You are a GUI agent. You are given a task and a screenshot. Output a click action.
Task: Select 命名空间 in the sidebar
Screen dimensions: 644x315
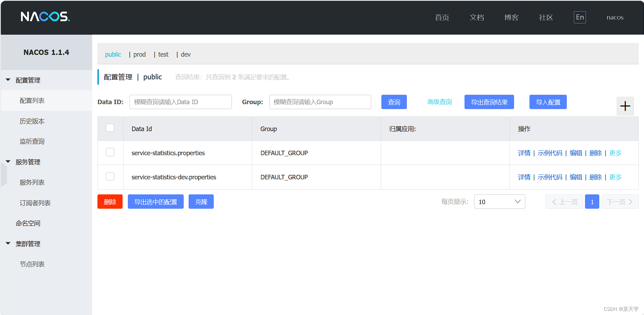(28, 223)
